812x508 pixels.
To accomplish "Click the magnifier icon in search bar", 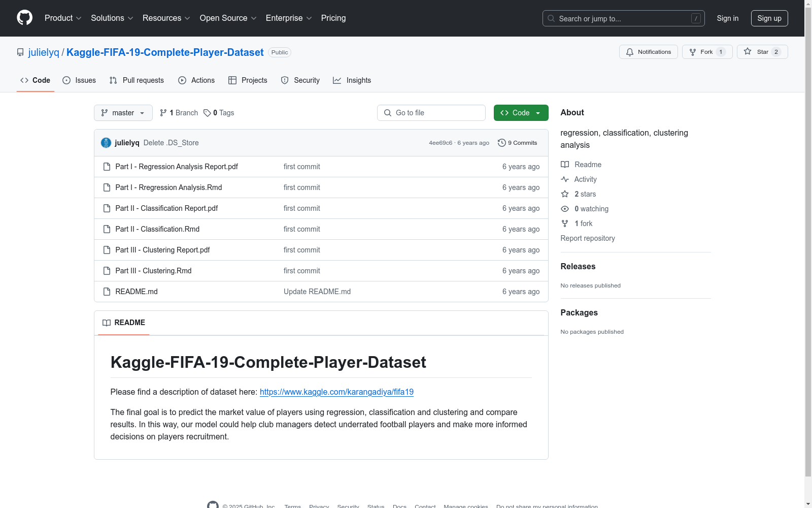I will [x=551, y=18].
